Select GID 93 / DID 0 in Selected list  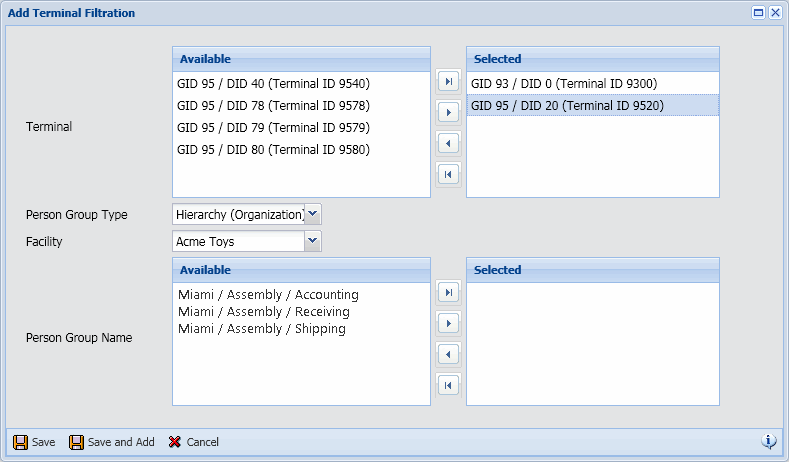pos(563,84)
